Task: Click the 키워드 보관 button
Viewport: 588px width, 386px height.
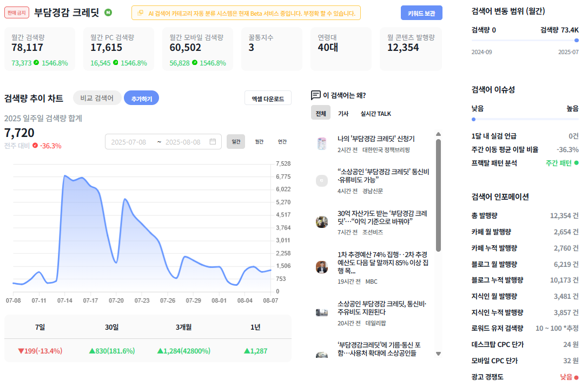Action: point(421,13)
